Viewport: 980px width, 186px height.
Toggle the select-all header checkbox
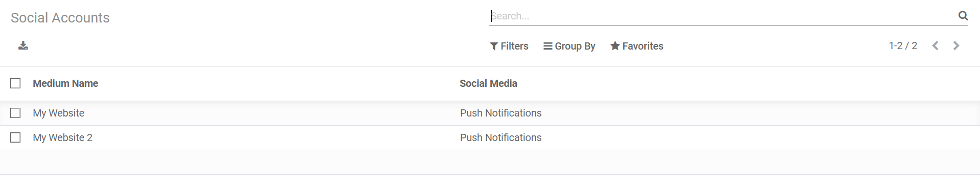[15, 83]
